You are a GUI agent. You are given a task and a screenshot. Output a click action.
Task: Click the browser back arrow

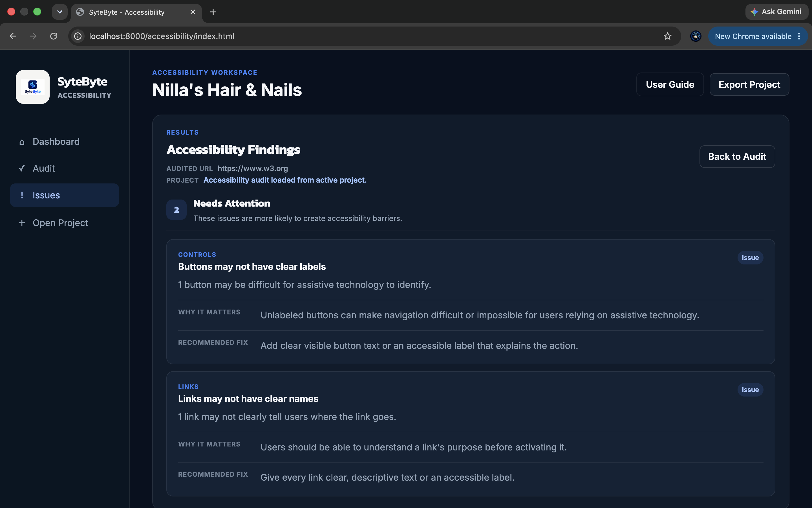(13, 36)
